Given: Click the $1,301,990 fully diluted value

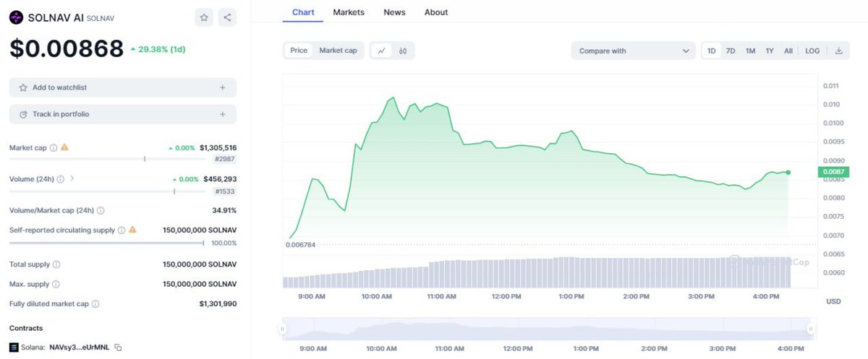Looking at the screenshot, I should pyautogui.click(x=218, y=304).
